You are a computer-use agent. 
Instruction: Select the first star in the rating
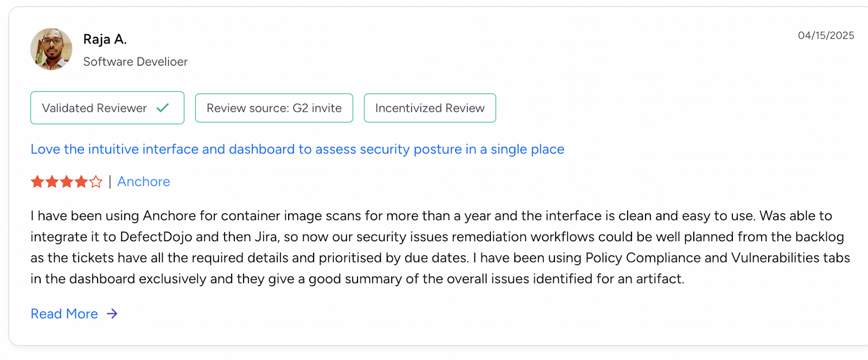point(37,182)
